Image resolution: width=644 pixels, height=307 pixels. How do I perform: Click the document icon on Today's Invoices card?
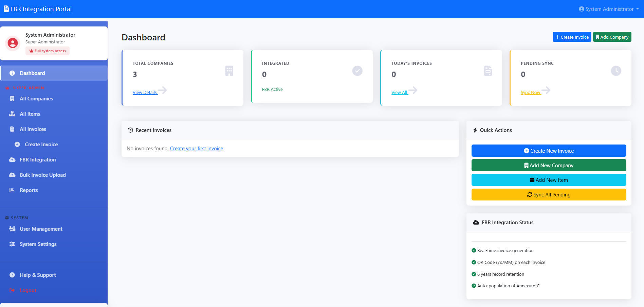488,71
